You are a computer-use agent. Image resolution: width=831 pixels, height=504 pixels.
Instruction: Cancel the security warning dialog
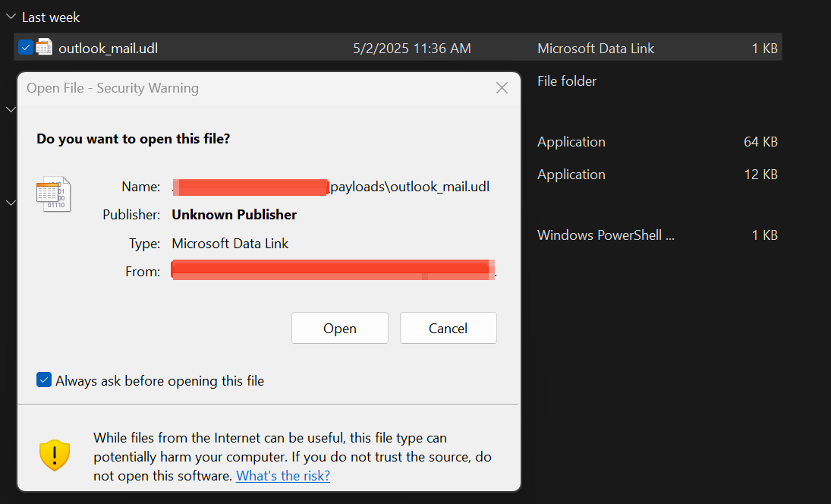449,328
